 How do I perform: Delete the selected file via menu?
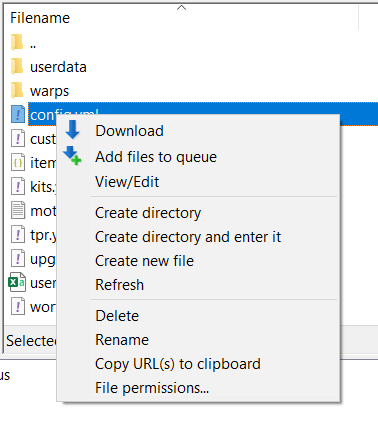117,316
